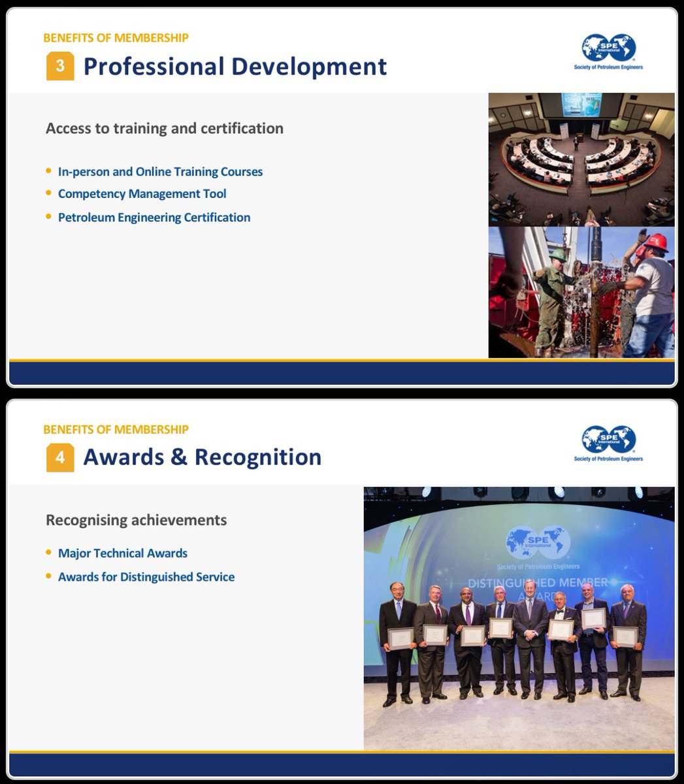The height and width of the screenshot is (784, 684).
Task: Click the BENEFITS OF MEMBERSHIP header on slide 4
Action: coord(115,429)
